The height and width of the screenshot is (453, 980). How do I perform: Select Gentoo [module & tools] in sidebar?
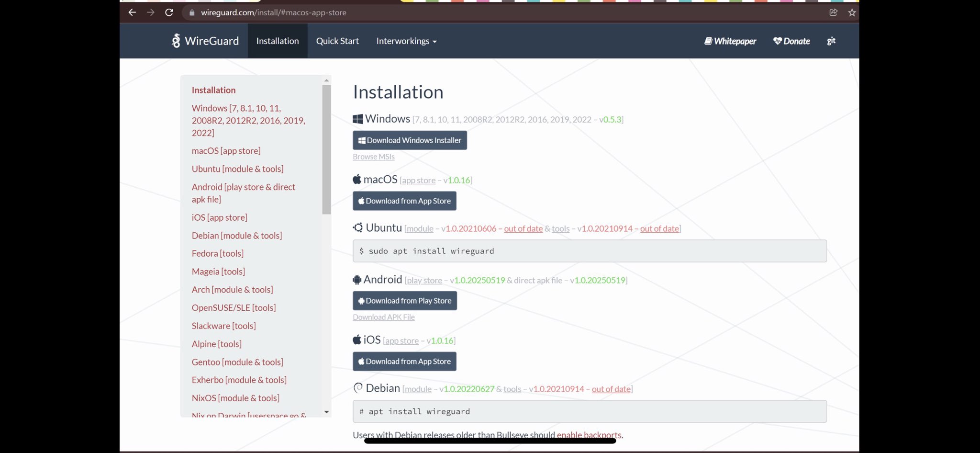(x=238, y=362)
